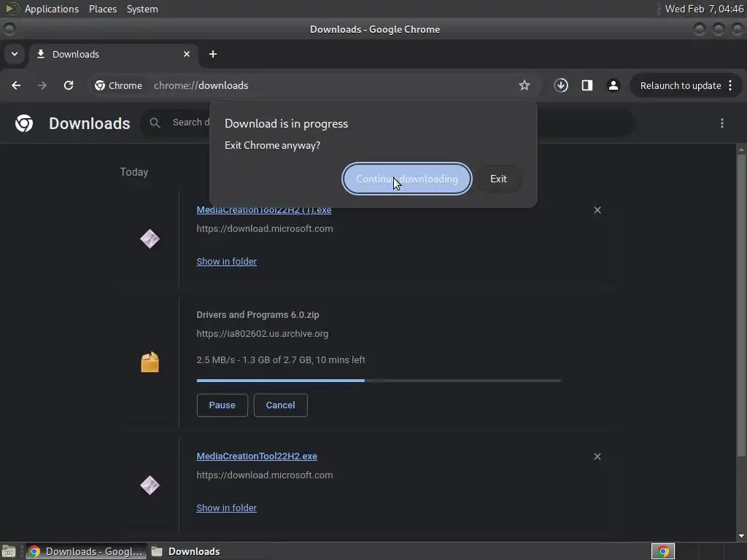Click the show desktop icon in the bottom panel
Viewport: 747px width, 560px height.
(9, 551)
